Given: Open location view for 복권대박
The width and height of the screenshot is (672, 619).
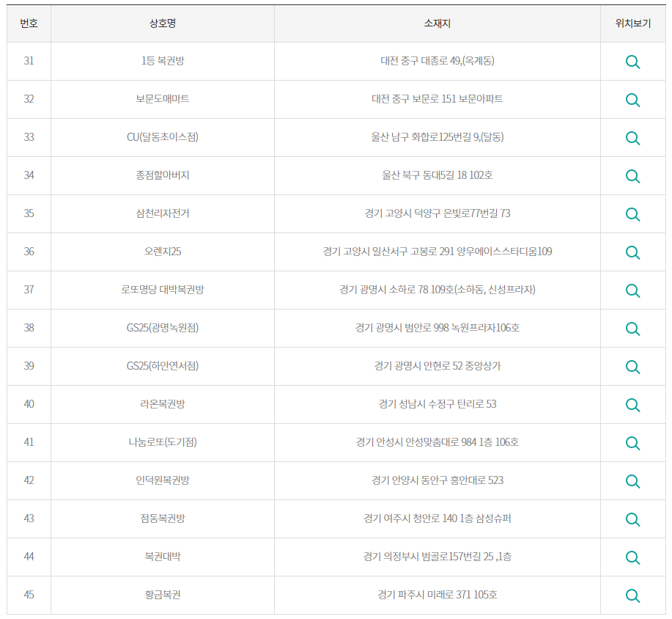Looking at the screenshot, I should pos(632,558).
